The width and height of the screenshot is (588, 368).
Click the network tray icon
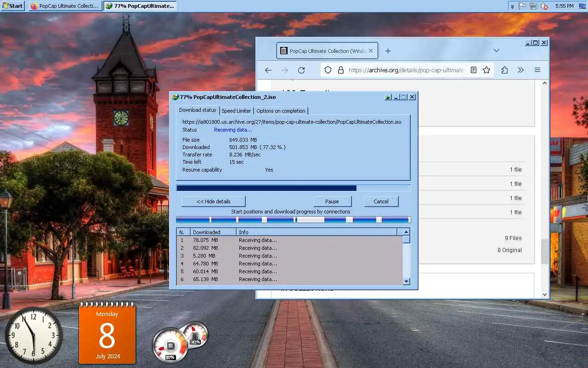pos(533,6)
